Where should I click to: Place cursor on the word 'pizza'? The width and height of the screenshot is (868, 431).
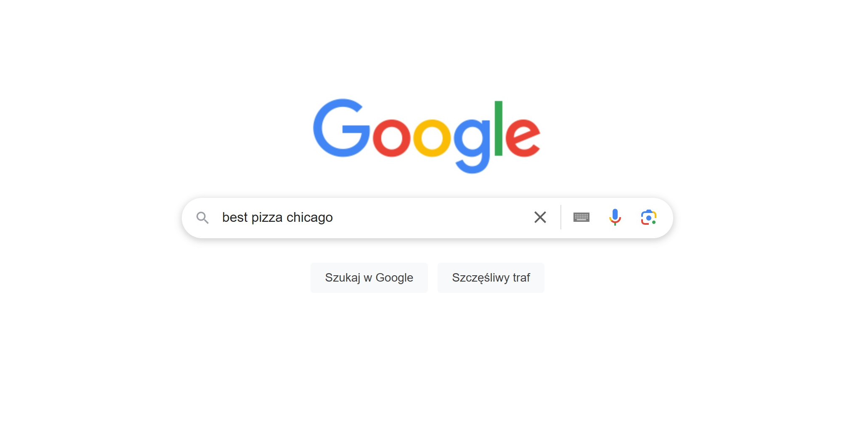[267, 218]
